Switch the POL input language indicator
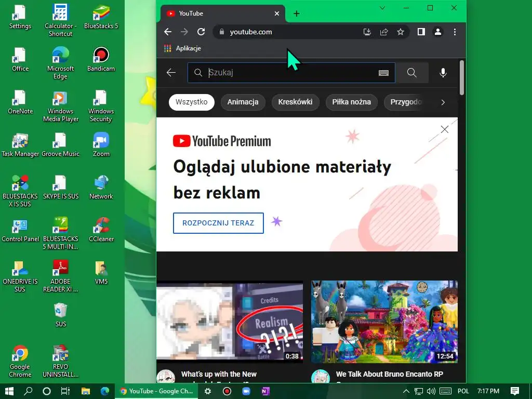The height and width of the screenshot is (399, 532). click(463, 391)
